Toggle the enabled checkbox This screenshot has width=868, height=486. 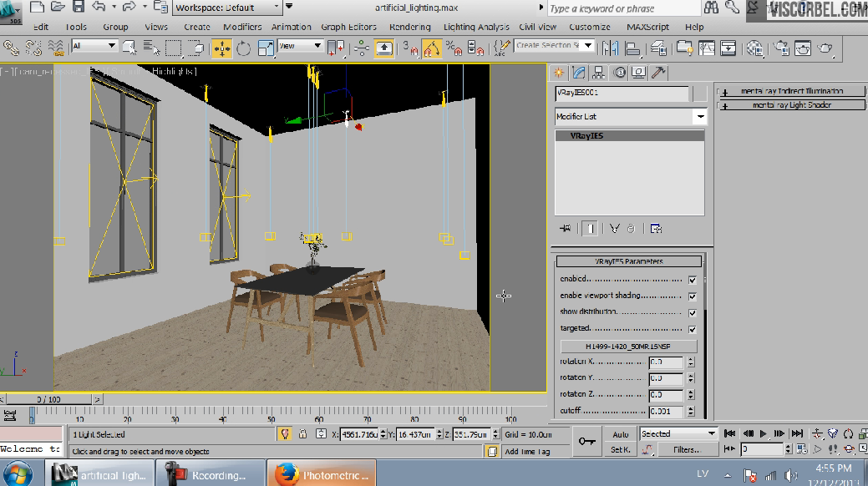(692, 280)
